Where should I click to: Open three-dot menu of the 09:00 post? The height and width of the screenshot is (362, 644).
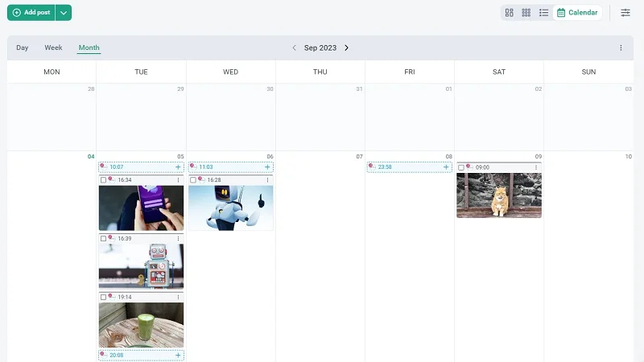536,167
